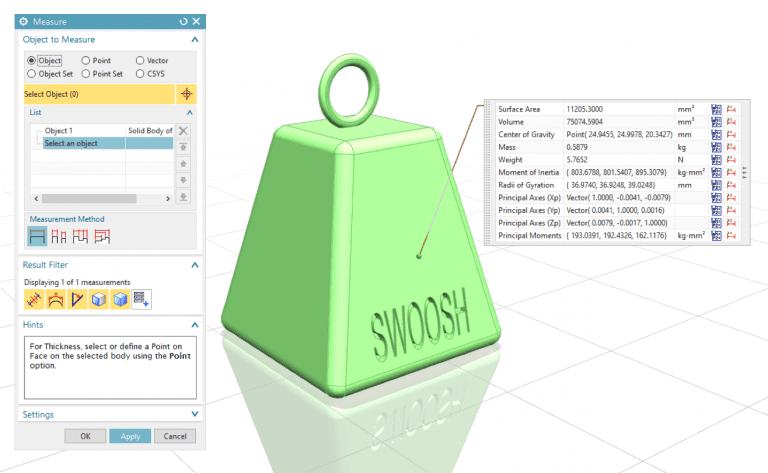Remove the selected list item with X
Viewport: 768px width, 473px height.
click(183, 131)
